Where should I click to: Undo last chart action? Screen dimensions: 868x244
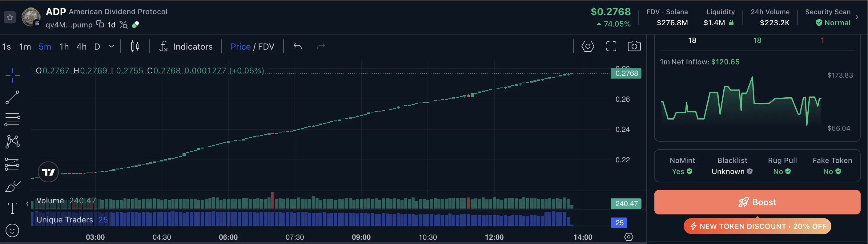click(x=298, y=46)
